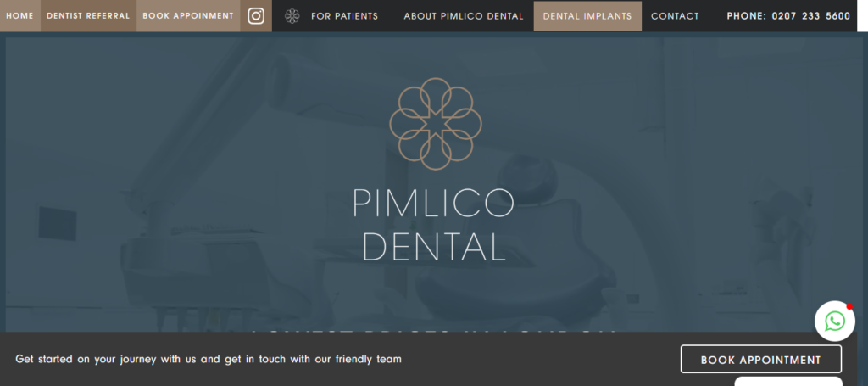Click the PIMLICO wordmark text

pos(433,204)
